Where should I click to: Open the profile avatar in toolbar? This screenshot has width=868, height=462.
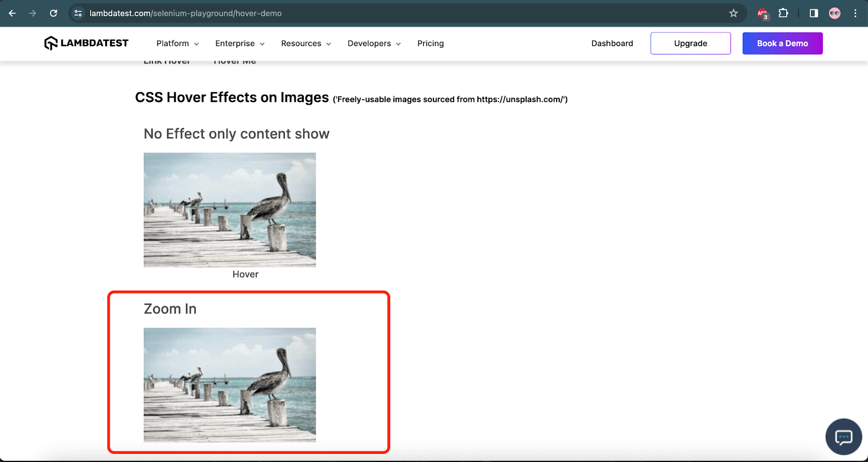coord(835,13)
